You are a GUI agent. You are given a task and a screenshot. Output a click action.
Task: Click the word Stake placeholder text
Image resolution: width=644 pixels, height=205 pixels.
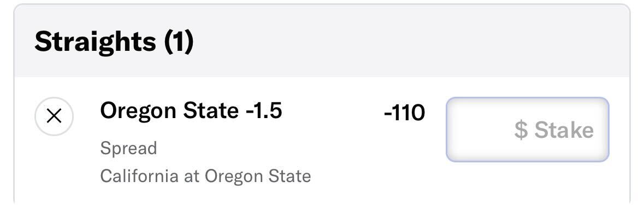(564, 130)
